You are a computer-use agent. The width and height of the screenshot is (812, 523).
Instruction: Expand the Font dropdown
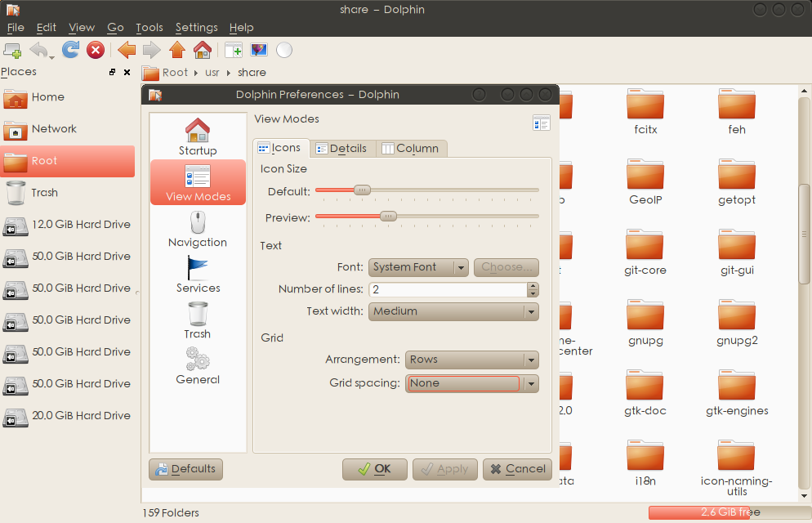pyautogui.click(x=418, y=267)
